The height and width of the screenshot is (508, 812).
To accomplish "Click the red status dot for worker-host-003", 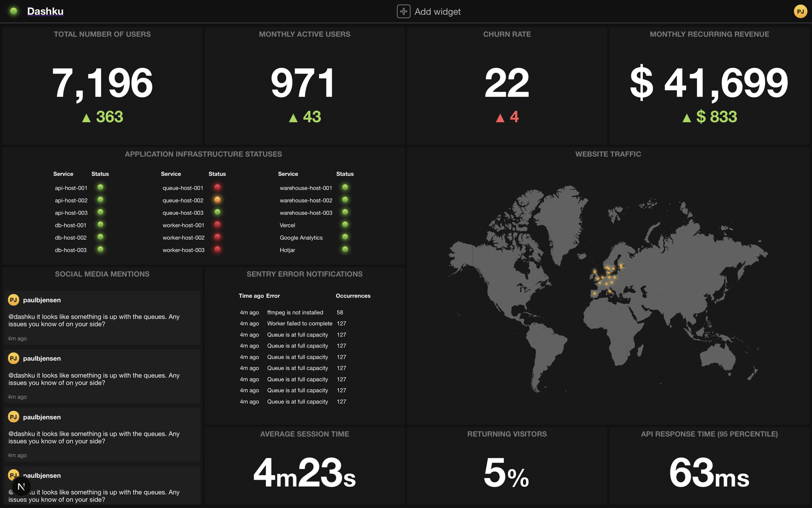I will tap(217, 250).
